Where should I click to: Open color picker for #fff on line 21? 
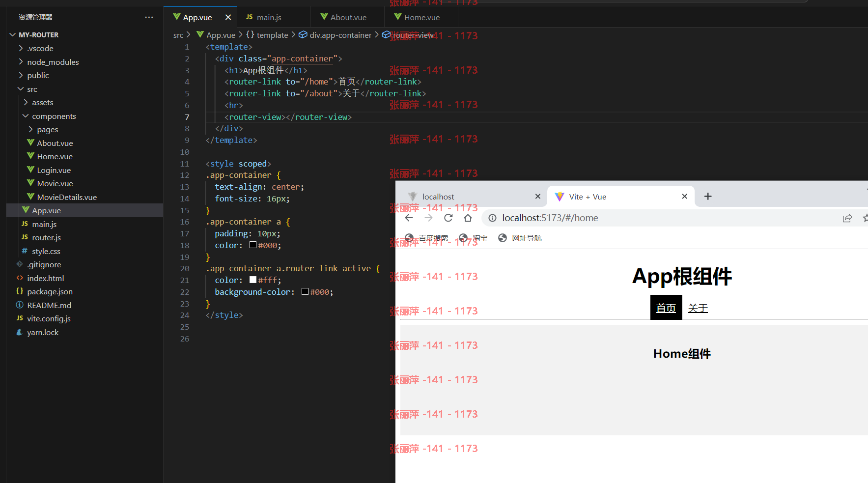point(253,280)
